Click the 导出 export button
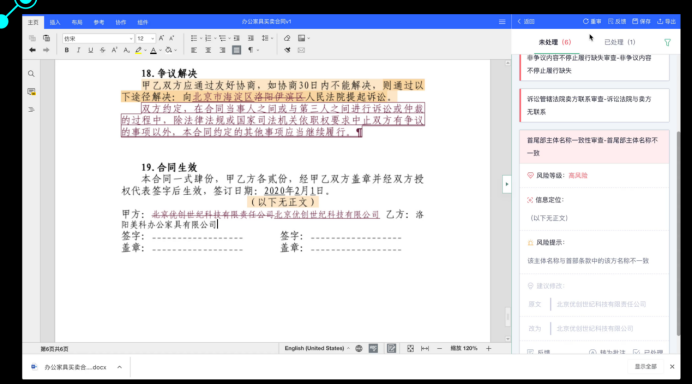Viewport: 693px width, 384px height. pyautogui.click(x=666, y=21)
